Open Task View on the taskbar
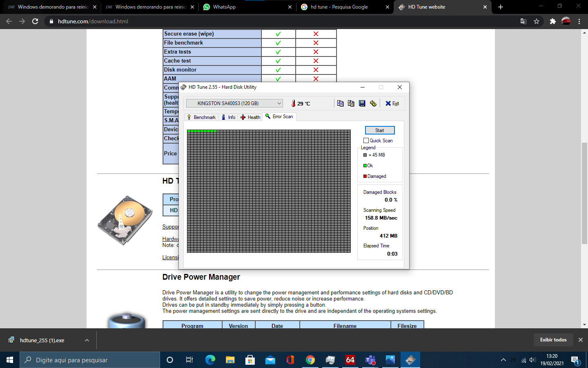Image resolution: width=588 pixels, height=368 pixels. 189,360
